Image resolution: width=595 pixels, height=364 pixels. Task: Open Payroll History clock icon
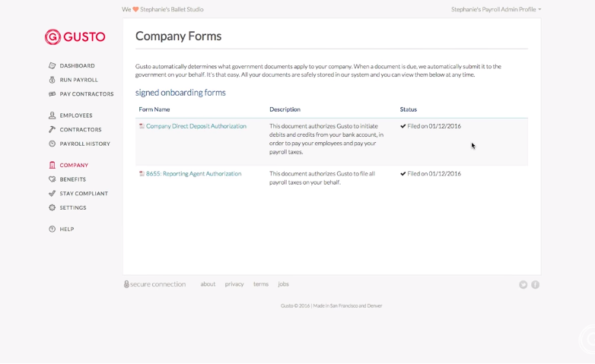(52, 144)
